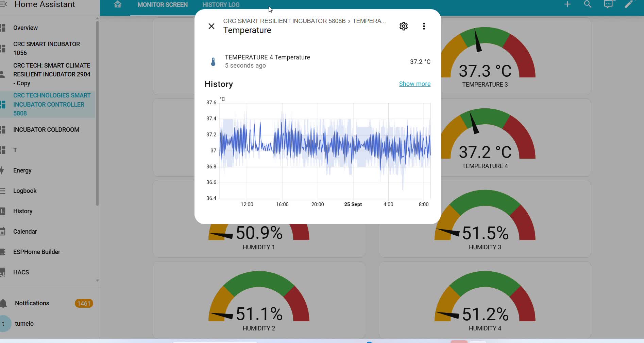Click the TEMPERATURE 3 gauge

485,58
